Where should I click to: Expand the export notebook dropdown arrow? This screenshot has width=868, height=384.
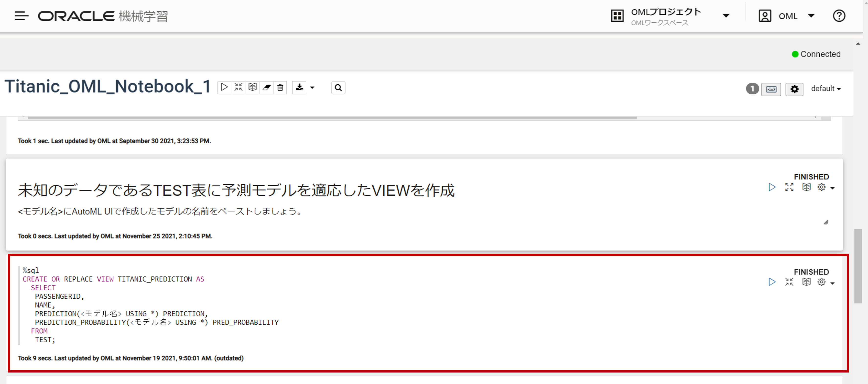tap(312, 88)
